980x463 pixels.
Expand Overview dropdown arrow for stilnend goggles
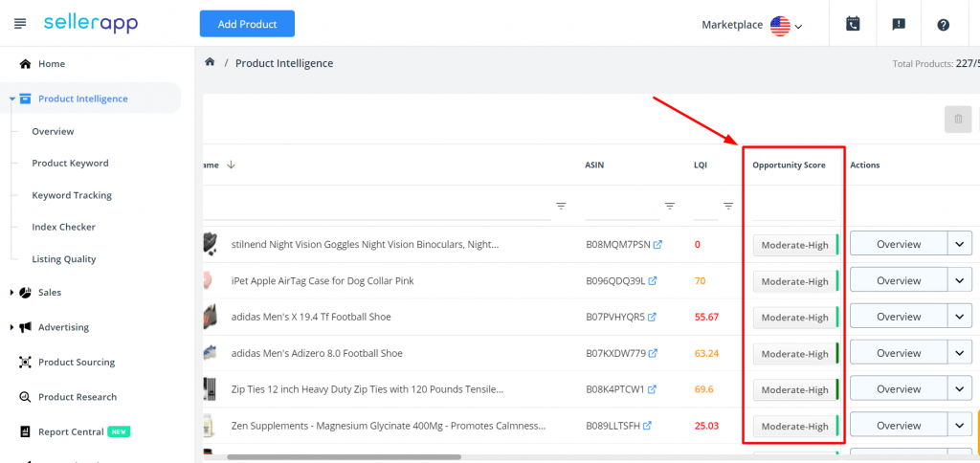960,244
